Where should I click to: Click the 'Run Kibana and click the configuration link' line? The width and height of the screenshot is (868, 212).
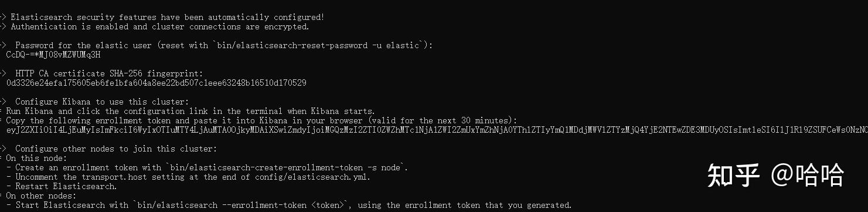190,111
